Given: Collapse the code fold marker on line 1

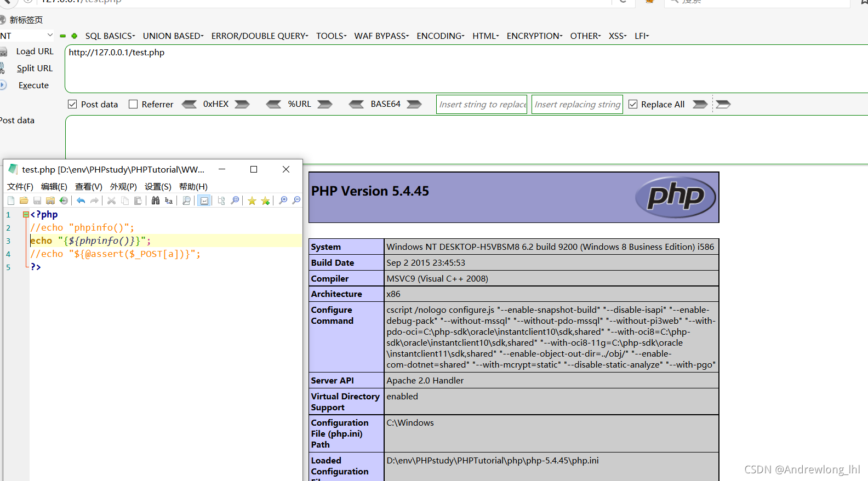Looking at the screenshot, I should 25,214.
